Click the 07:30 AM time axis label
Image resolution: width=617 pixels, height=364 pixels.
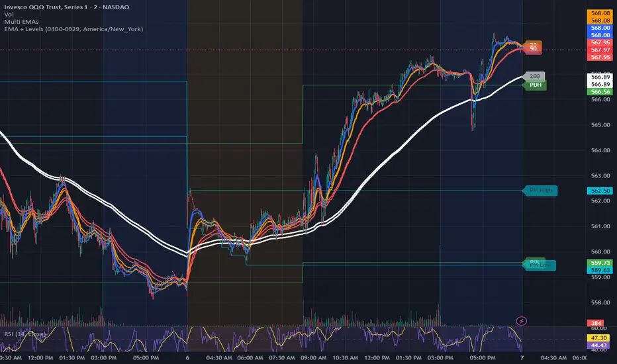pos(282,358)
